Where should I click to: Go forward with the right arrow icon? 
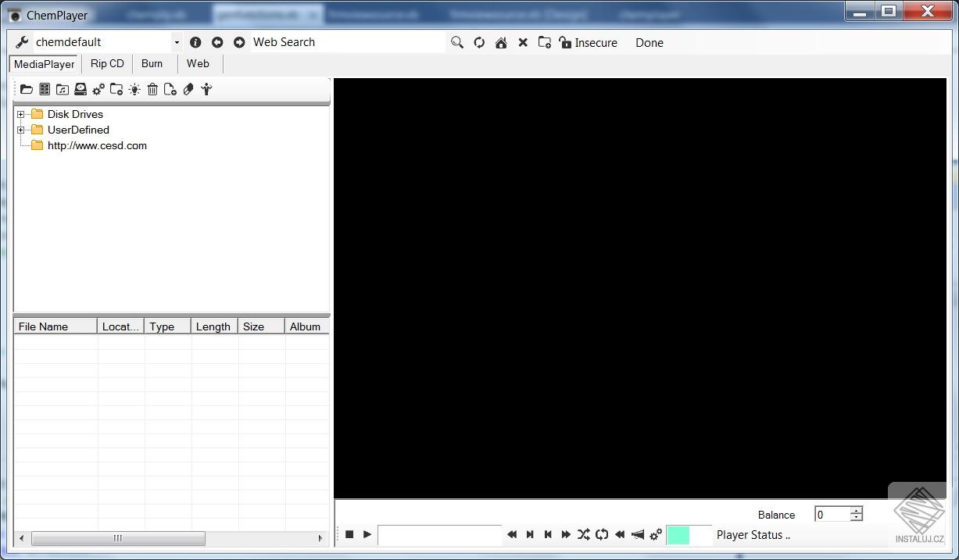(239, 42)
